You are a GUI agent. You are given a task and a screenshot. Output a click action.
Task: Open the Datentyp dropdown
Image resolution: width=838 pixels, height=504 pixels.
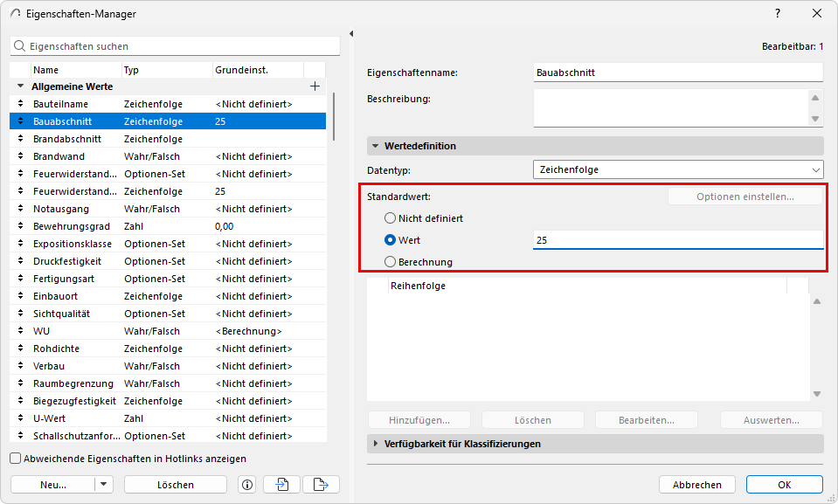click(x=678, y=169)
